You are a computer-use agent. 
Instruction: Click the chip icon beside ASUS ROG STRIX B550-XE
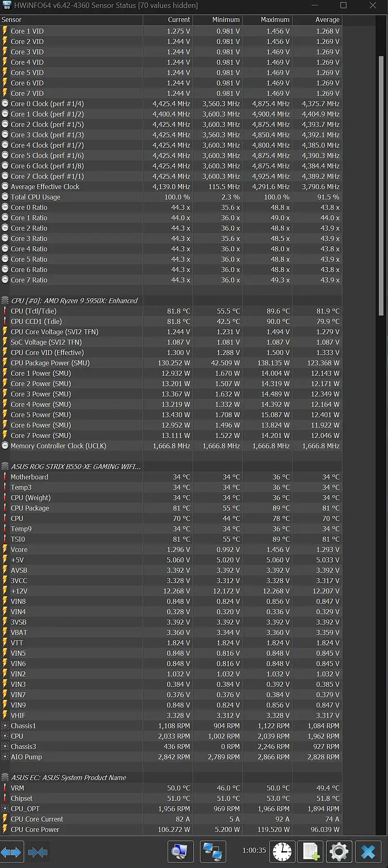pyautogui.click(x=5, y=467)
